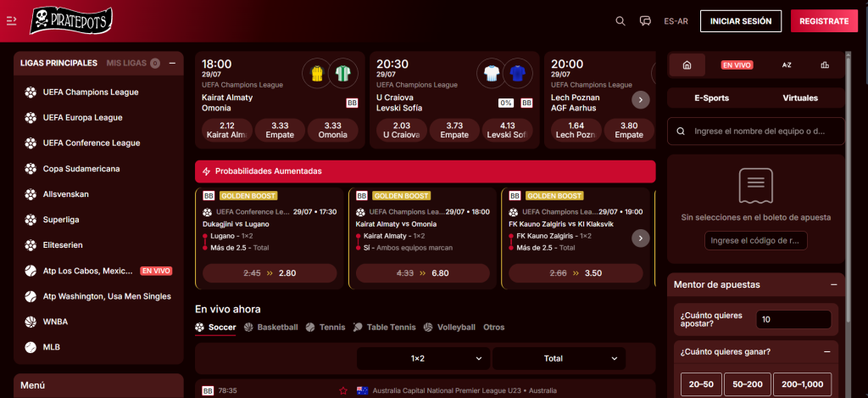Click BB badge on the 78:35 live match
This screenshot has width=868, height=398.
point(208,391)
